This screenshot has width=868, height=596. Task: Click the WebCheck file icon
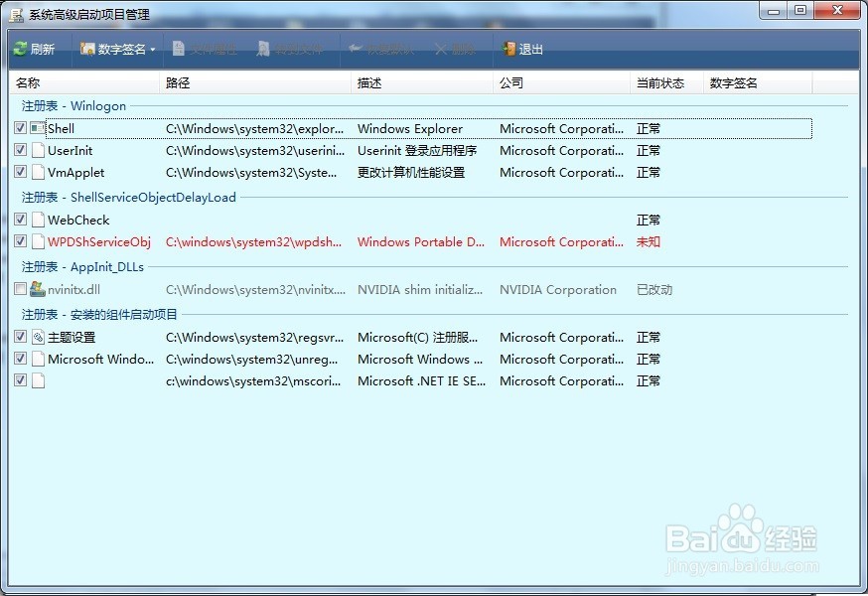(38, 220)
